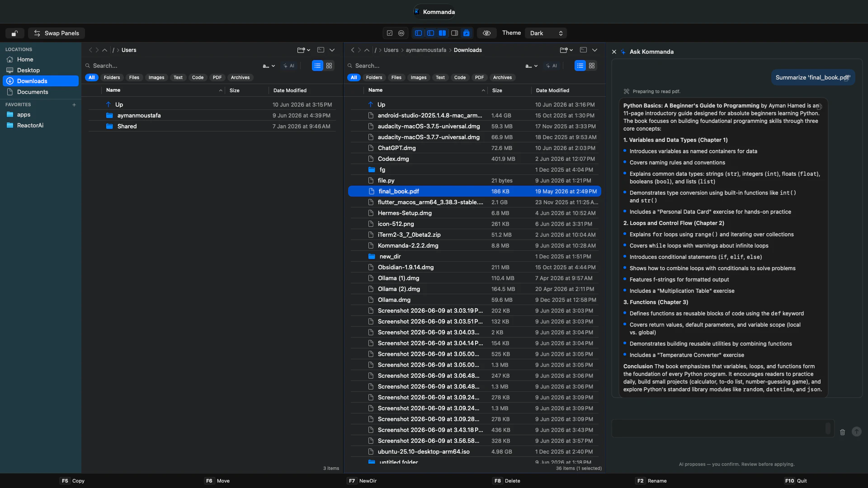Switch right panel to grid view
This screenshot has height=488, width=868.
(592, 66)
